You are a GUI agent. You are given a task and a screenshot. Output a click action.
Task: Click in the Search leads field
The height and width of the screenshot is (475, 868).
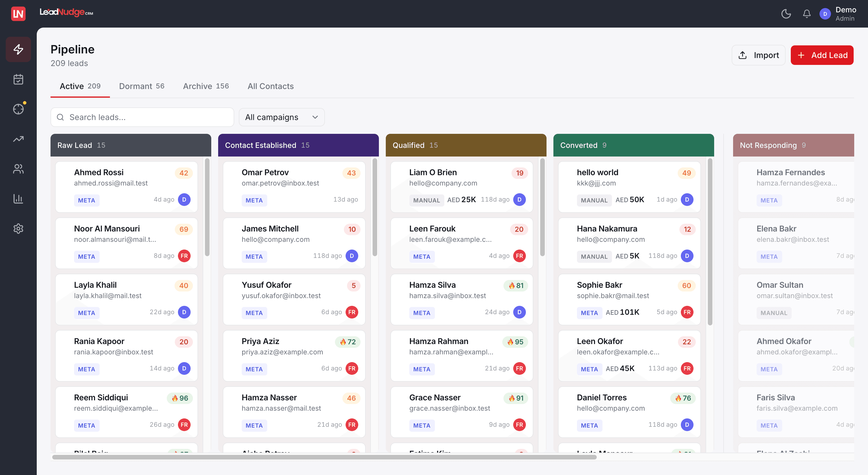pyautogui.click(x=142, y=117)
